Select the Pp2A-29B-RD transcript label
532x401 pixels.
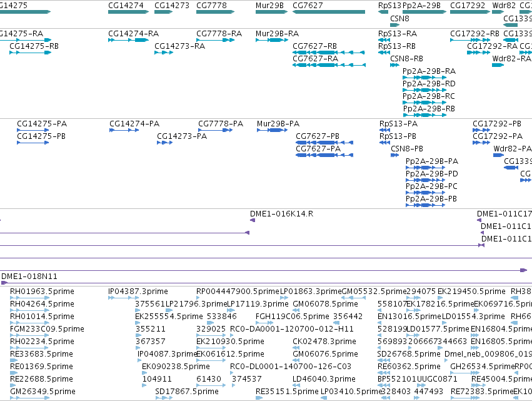click(429, 84)
